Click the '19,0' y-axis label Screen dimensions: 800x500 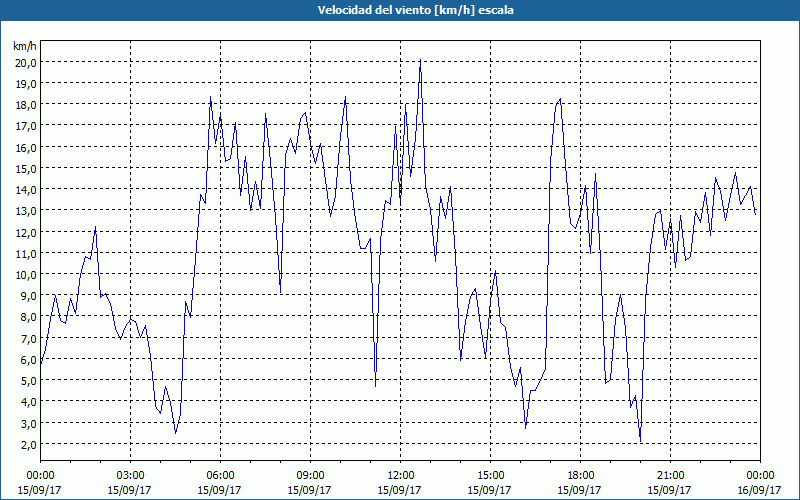point(26,84)
